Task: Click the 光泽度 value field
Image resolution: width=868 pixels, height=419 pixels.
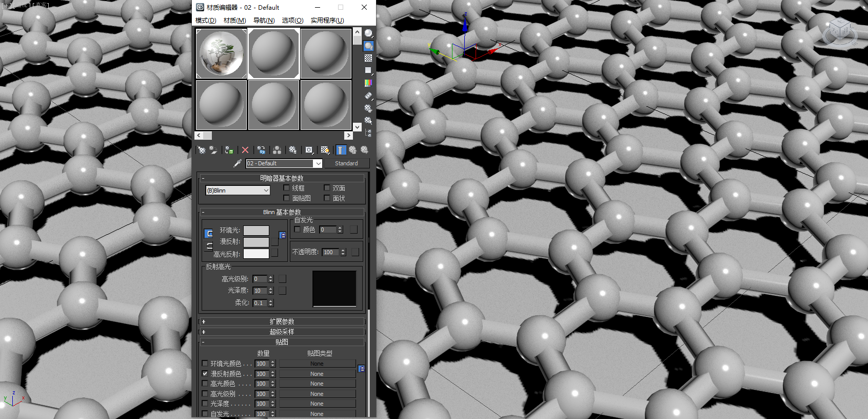Action: point(260,291)
